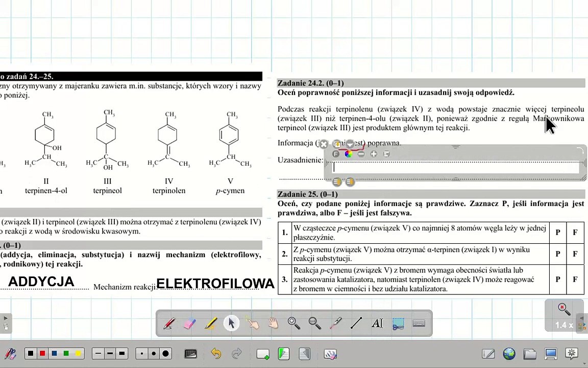Click the zoom out magnifier
The image size is (588, 368).
tap(314, 323)
